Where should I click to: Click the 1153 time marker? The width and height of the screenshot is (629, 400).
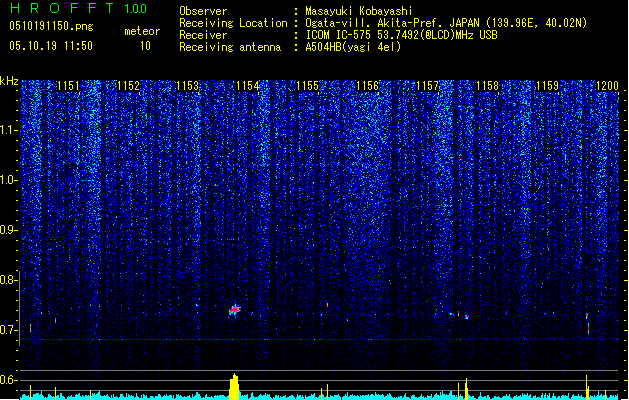pos(188,86)
